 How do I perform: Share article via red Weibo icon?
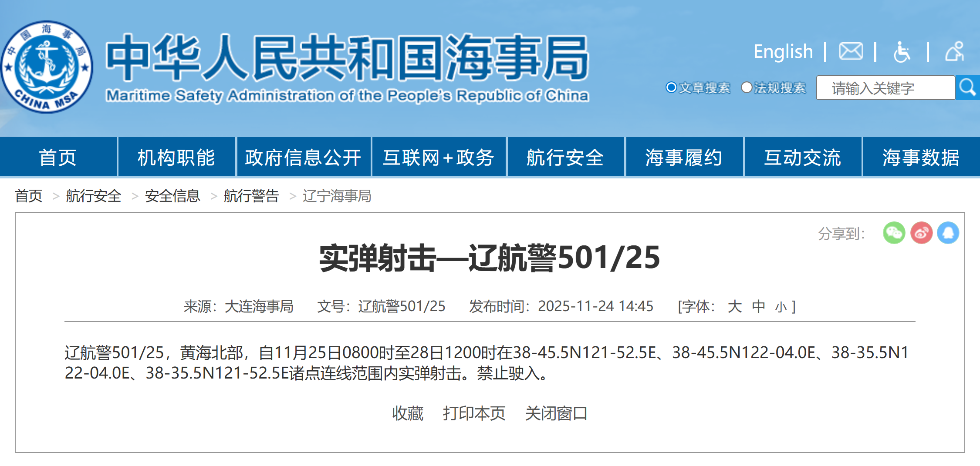pos(921,233)
